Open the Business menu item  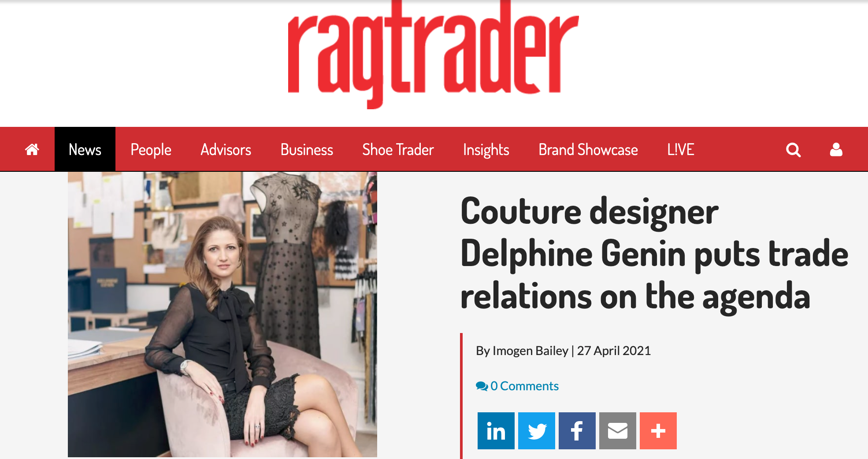[x=307, y=150]
